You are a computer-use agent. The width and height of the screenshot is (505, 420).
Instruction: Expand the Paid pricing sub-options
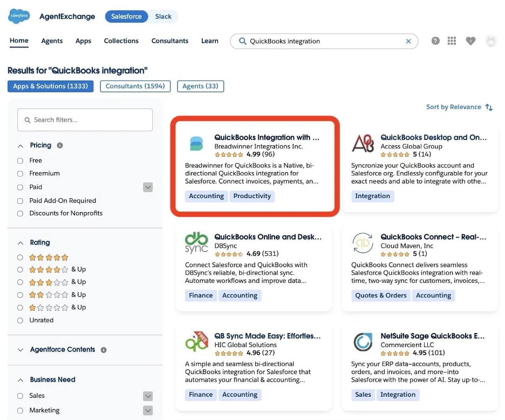click(x=148, y=187)
